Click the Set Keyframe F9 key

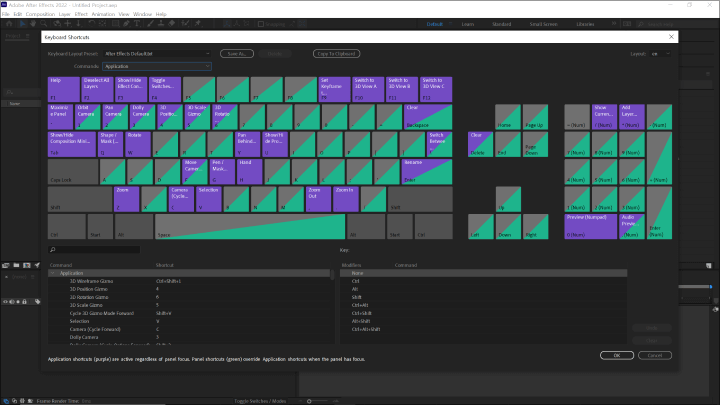point(334,89)
